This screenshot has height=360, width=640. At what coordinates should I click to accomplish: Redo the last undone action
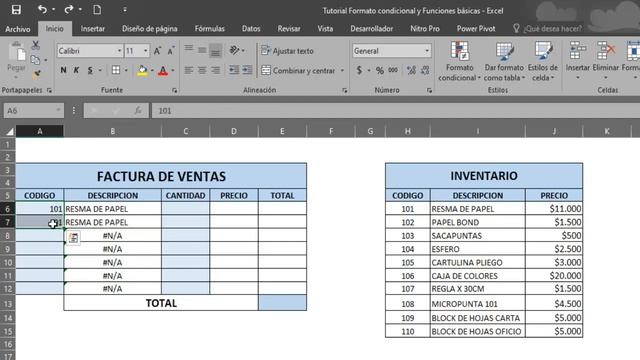(69, 9)
